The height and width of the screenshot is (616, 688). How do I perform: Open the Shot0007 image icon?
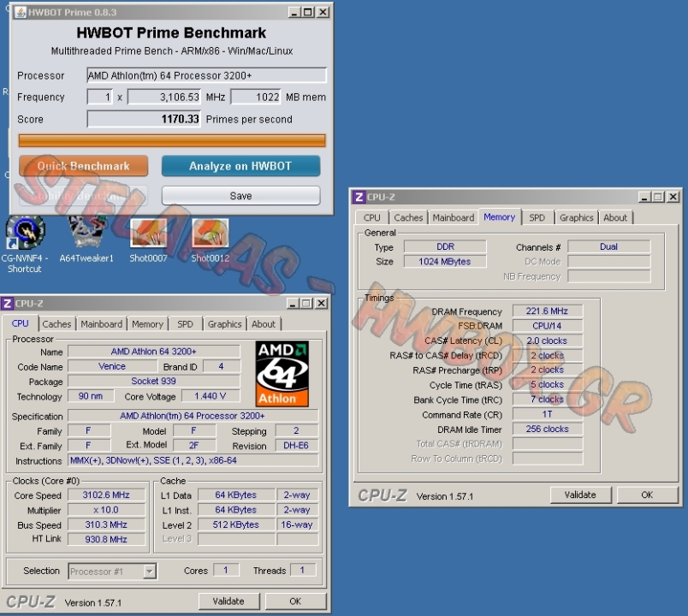[148, 240]
